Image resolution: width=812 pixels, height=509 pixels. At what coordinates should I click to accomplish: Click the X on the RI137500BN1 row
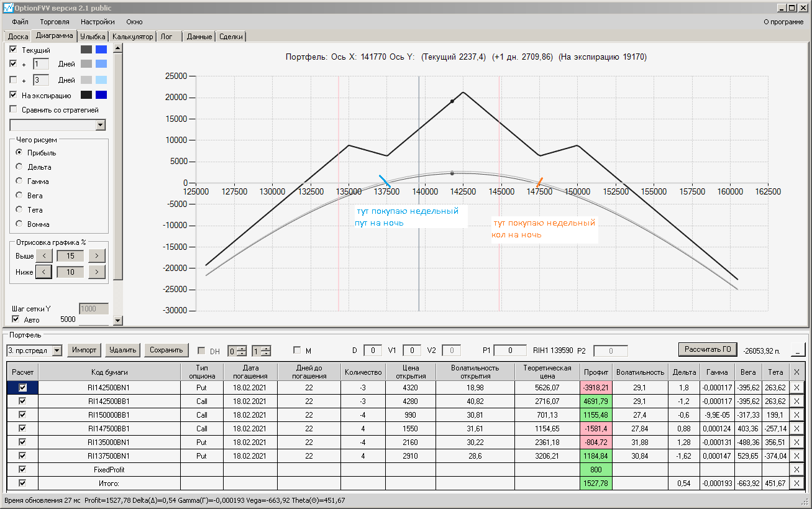pyautogui.click(x=796, y=456)
